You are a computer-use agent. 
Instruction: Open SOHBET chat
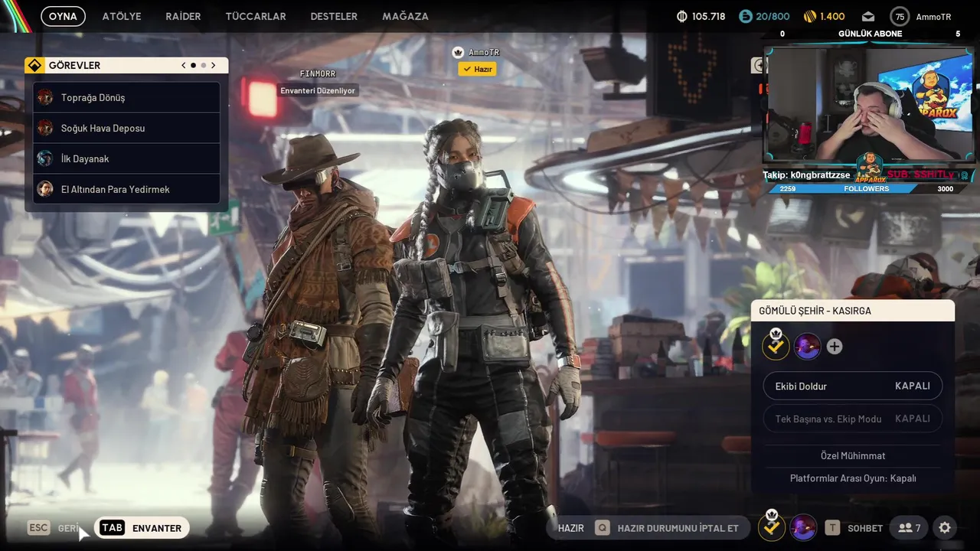(865, 528)
